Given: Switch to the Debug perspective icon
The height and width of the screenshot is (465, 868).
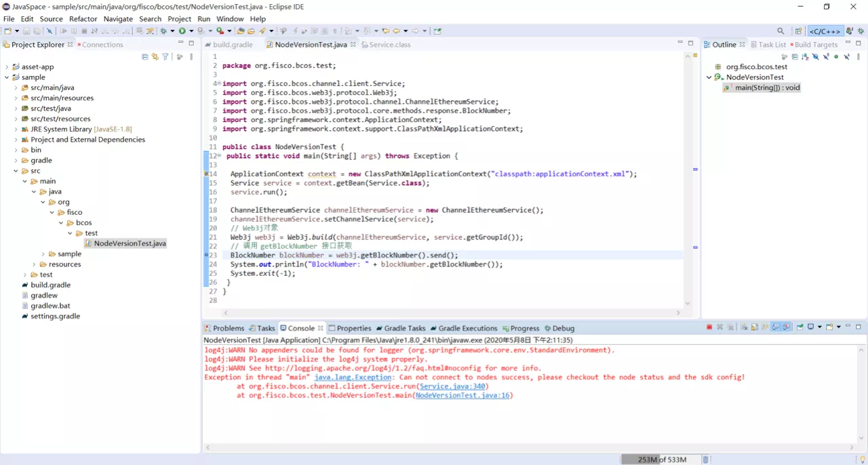Looking at the screenshot, I should coord(861,31).
